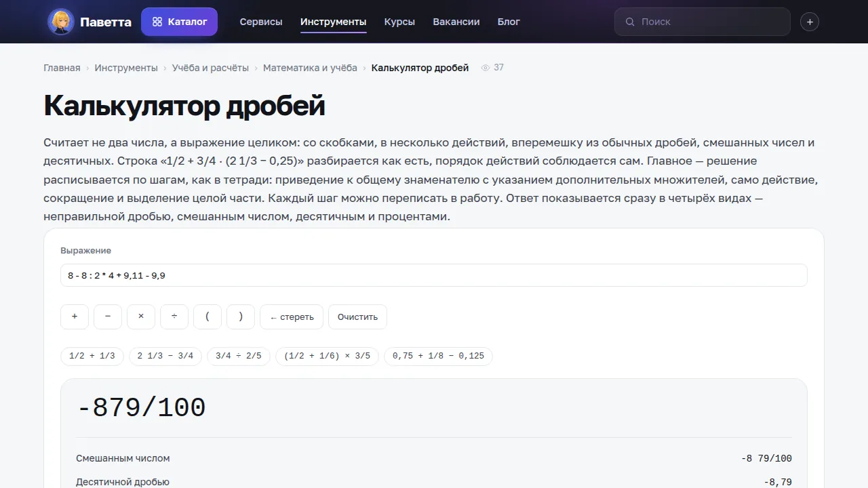Image resolution: width=868 pixels, height=488 pixels.
Task: Select the Инструменты navigation item
Action: [333, 22]
